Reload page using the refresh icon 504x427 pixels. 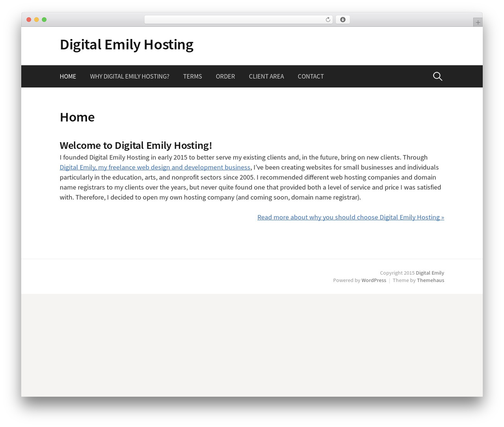328,20
